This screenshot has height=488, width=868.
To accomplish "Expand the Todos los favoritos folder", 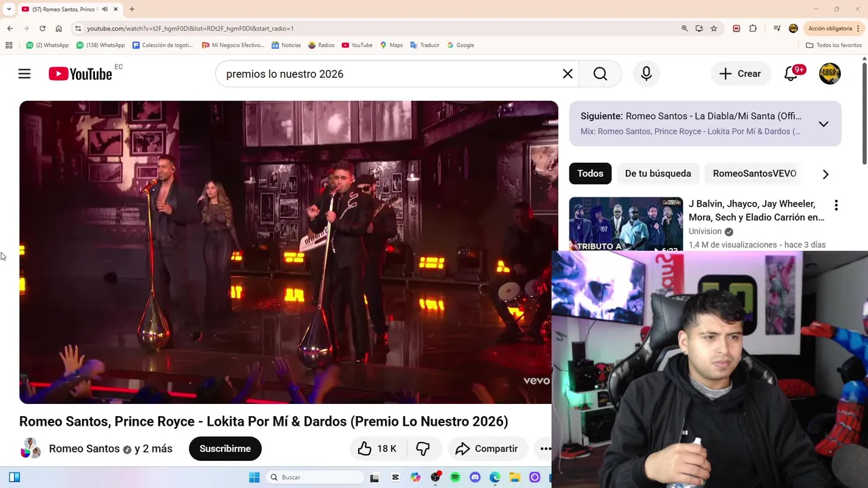I will [833, 45].
